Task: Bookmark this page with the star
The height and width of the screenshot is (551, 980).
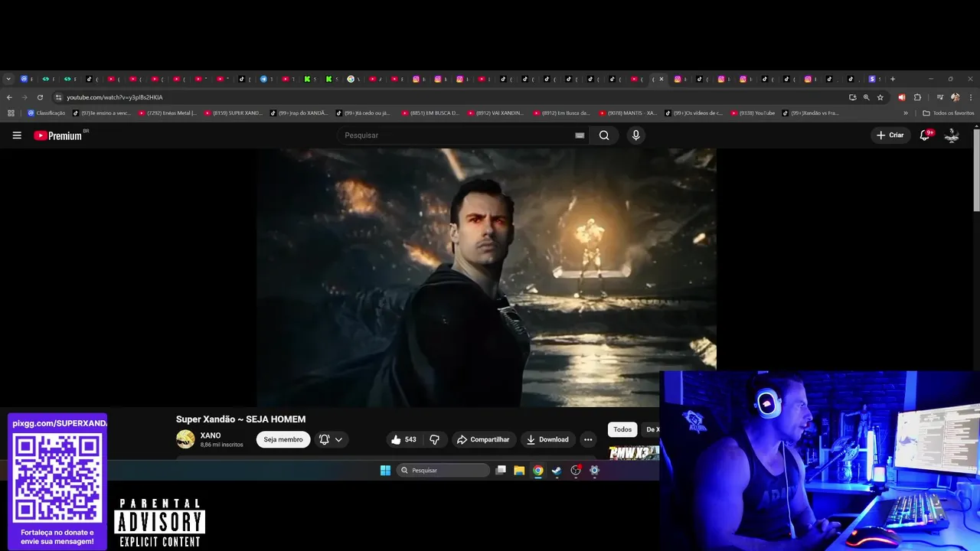Action: click(x=880, y=97)
